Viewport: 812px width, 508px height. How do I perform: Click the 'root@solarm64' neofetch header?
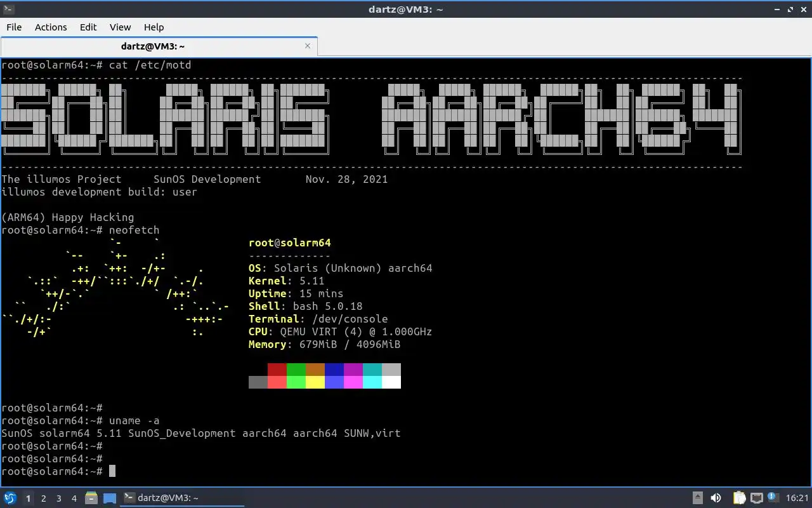[290, 243]
